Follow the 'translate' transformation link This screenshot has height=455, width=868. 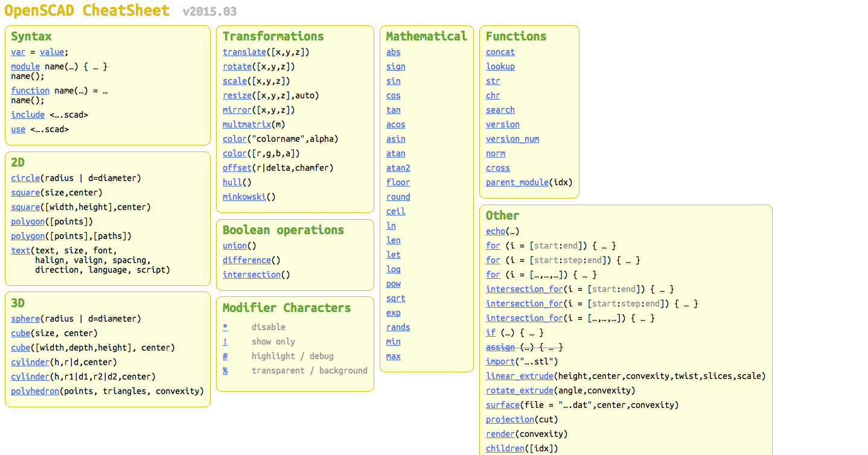coord(244,52)
